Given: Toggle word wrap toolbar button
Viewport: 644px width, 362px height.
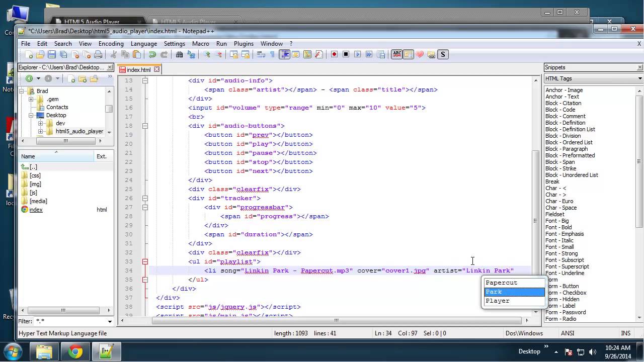Looking at the screenshot, I should (x=261, y=54).
